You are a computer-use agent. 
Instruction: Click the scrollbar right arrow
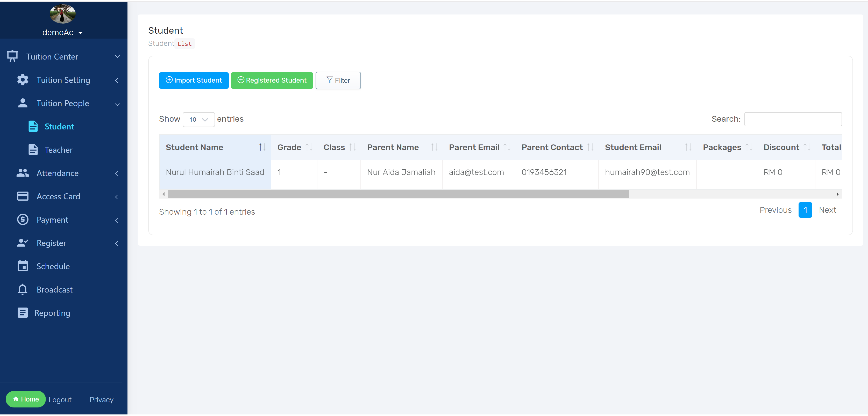837,194
